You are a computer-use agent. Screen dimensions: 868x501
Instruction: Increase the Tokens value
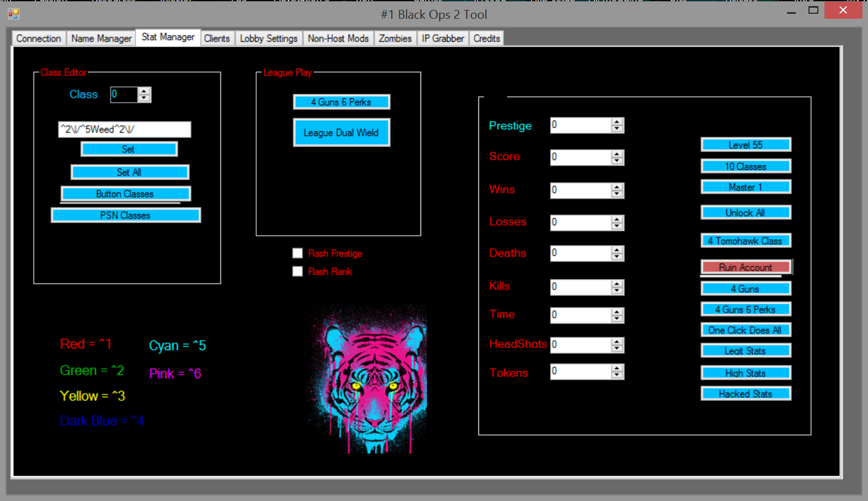point(617,368)
